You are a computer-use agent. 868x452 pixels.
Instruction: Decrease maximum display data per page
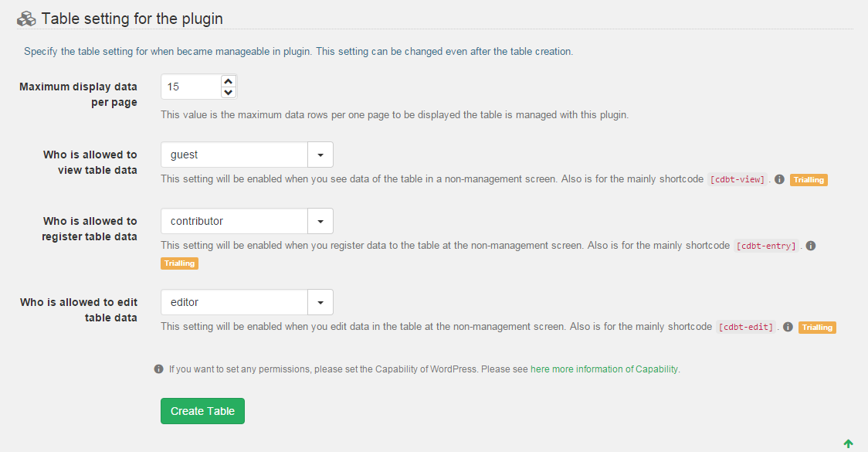point(228,93)
